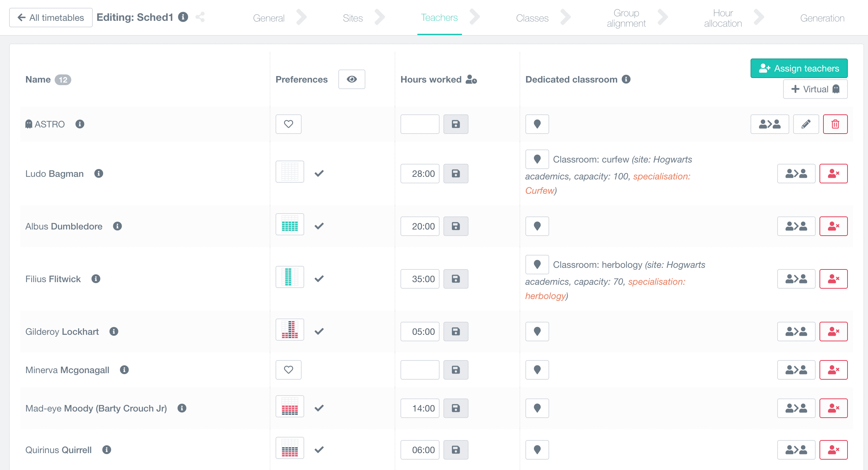Toggle checkmark for Albus Dumbledore preferences
The width and height of the screenshot is (868, 470).
[x=319, y=226]
